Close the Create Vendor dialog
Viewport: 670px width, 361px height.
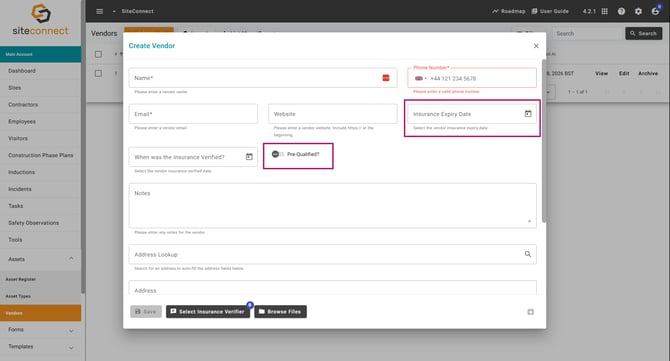tap(536, 46)
